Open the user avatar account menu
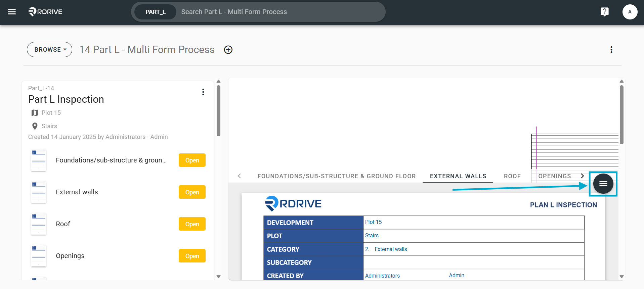Image resolution: width=644 pixels, height=289 pixels. [x=630, y=12]
